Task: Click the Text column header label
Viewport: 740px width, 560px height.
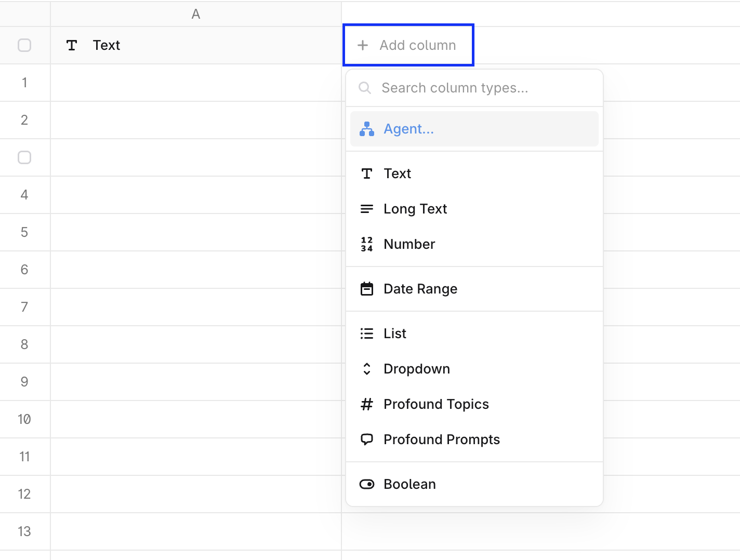Action: pyautogui.click(x=107, y=45)
